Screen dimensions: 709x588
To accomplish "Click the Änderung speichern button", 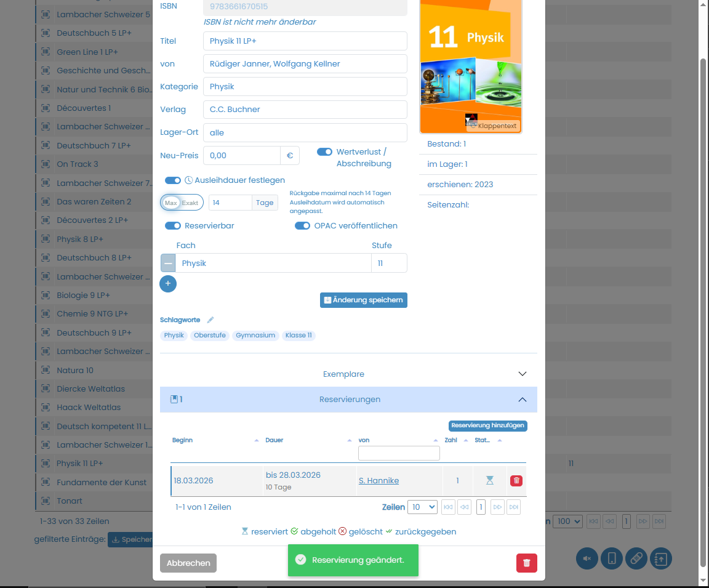I will (363, 300).
